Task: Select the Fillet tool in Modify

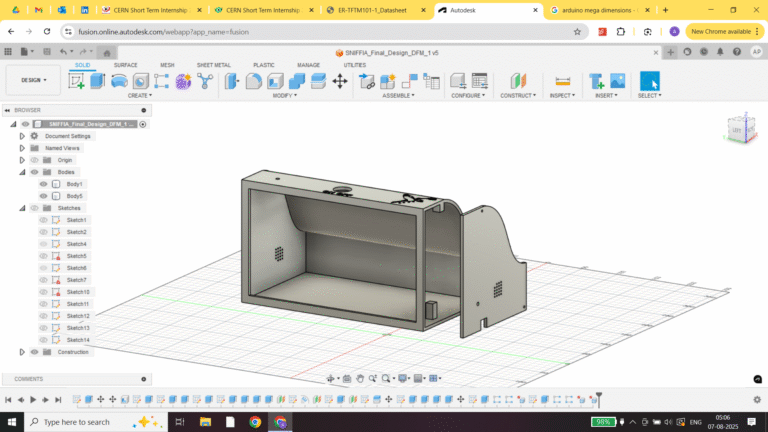Action: click(253, 81)
